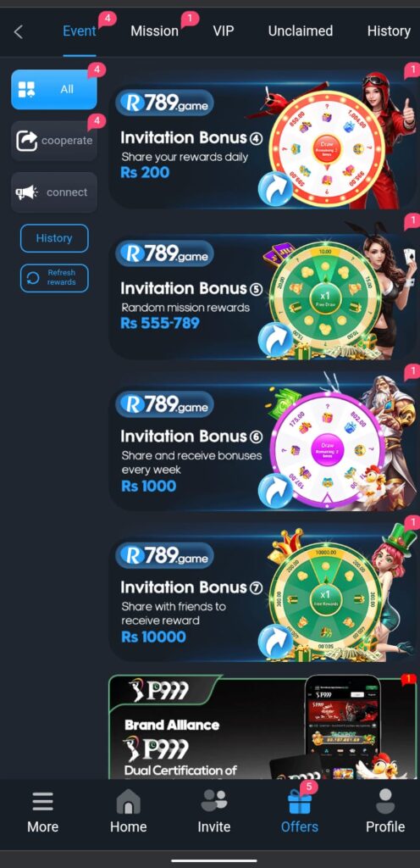Tap the Offers gift icon

pos(300,801)
